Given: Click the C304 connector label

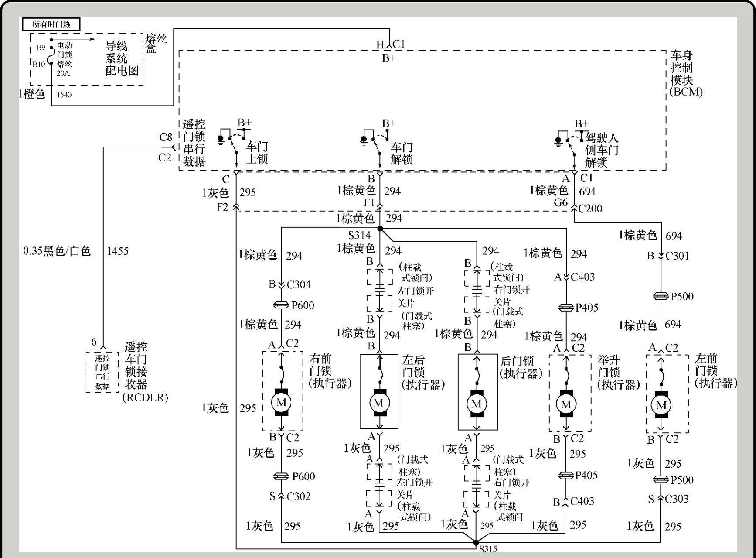Looking at the screenshot, I should 299,284.
